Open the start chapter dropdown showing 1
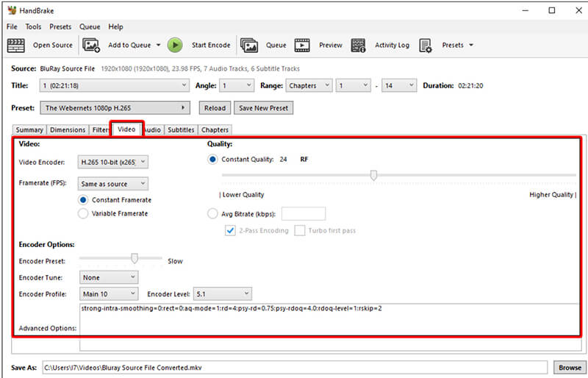Image resolution: width=588 pixels, height=378 pixels. [354, 85]
